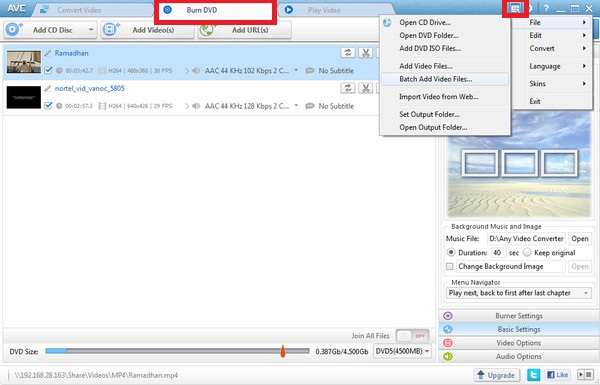Image resolution: width=600 pixels, height=385 pixels.
Task: Select the Duration radio button
Action: click(451, 253)
